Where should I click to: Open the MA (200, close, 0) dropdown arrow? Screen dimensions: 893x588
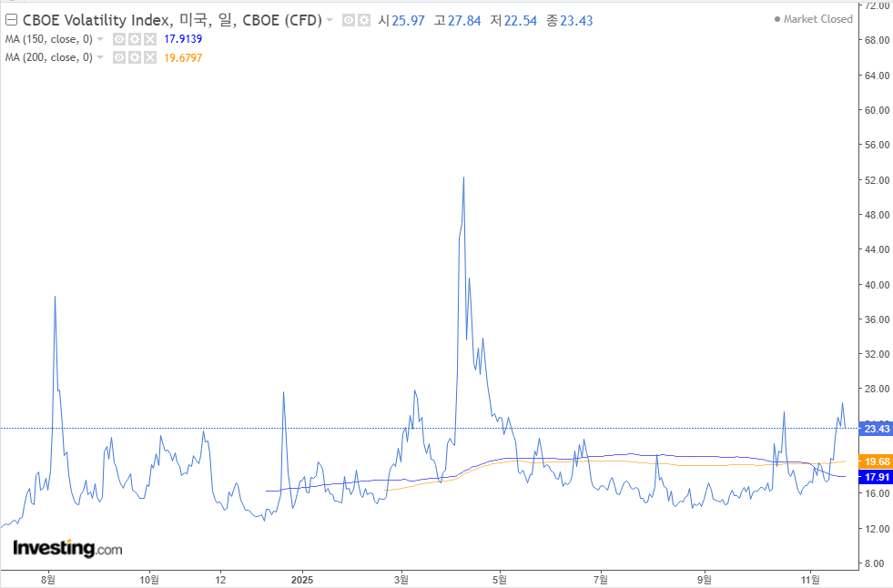coord(100,57)
